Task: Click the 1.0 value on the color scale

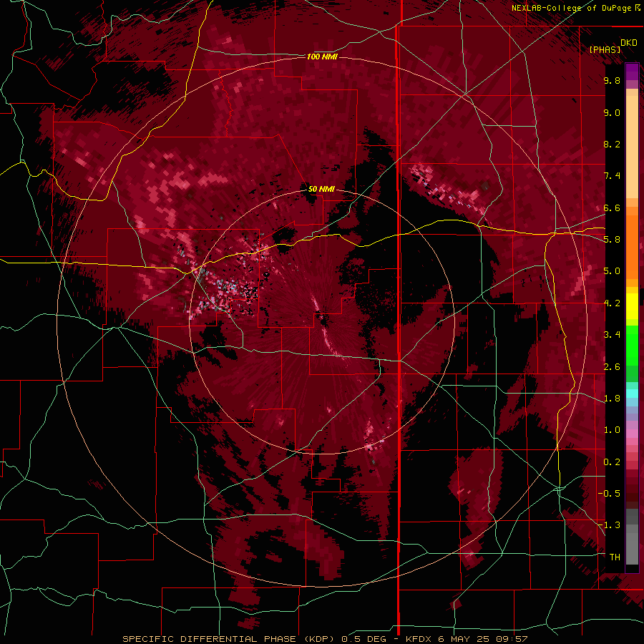Action: point(612,430)
